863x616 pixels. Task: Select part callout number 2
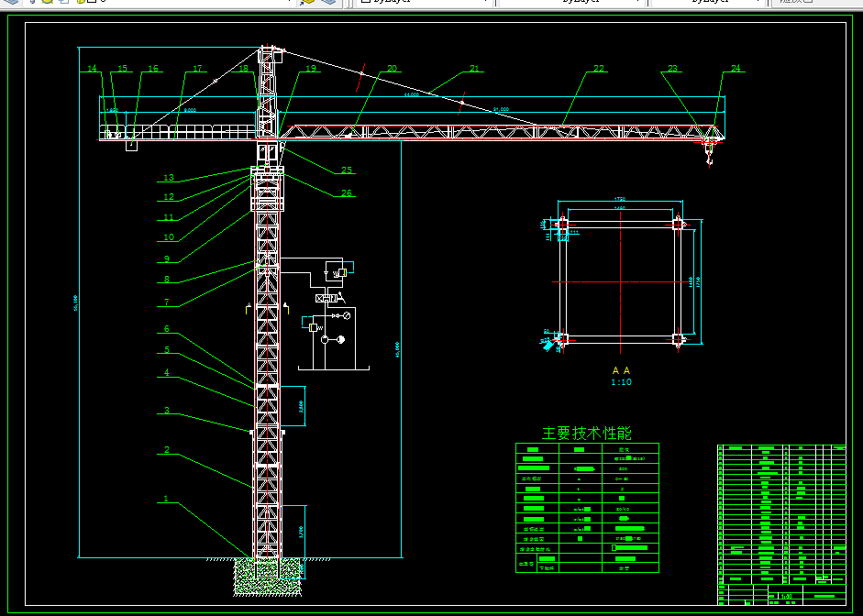(x=167, y=450)
